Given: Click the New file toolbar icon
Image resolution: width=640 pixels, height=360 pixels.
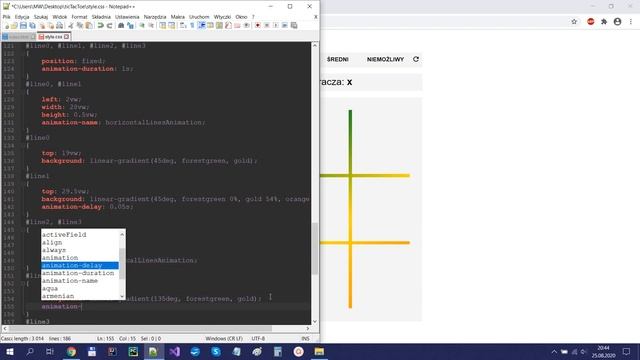Looking at the screenshot, I should (x=6, y=26).
